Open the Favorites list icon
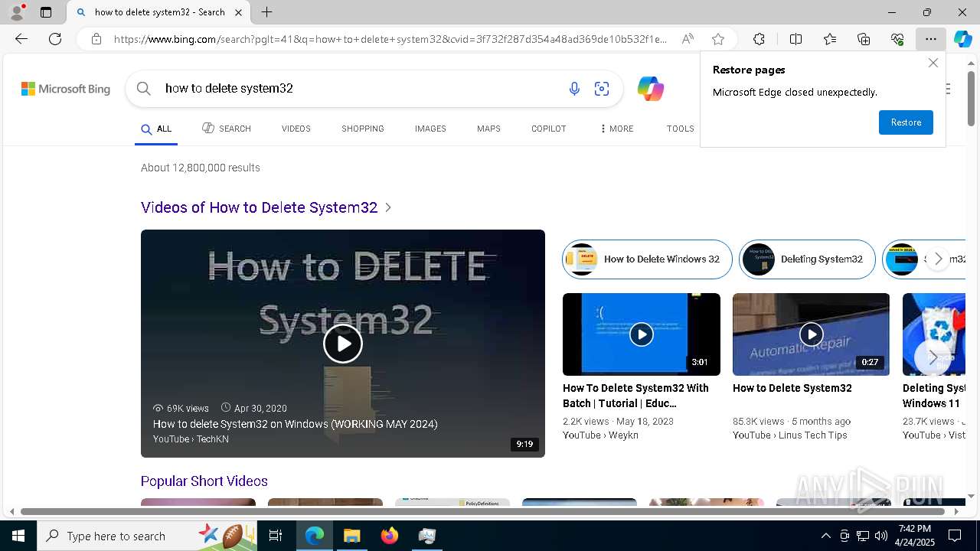 [830, 39]
